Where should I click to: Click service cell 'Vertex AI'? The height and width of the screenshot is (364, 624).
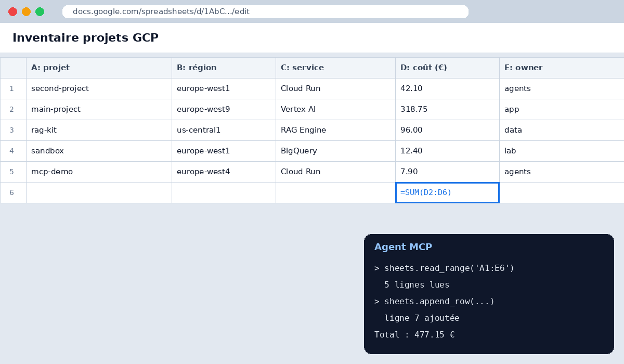click(335, 109)
